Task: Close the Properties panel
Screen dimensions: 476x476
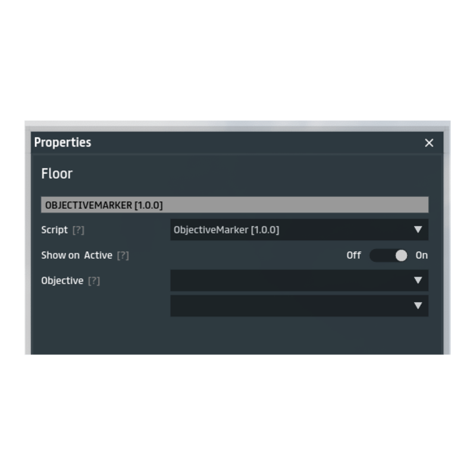Action: click(429, 143)
